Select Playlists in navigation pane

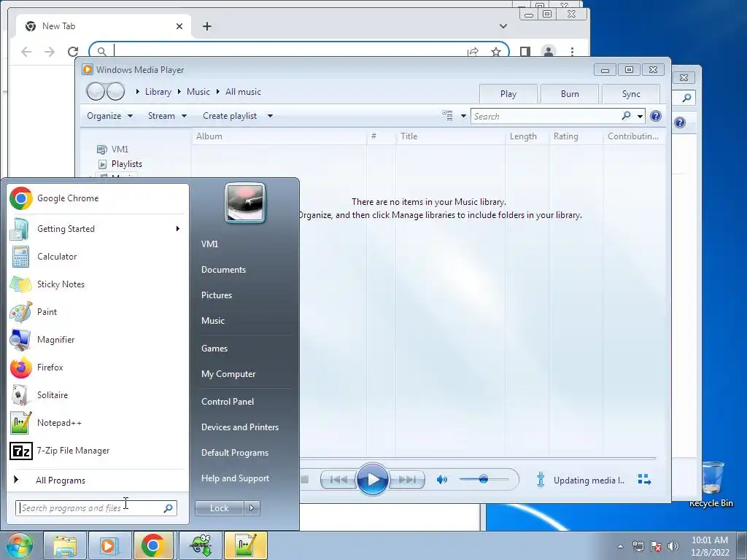point(127,164)
